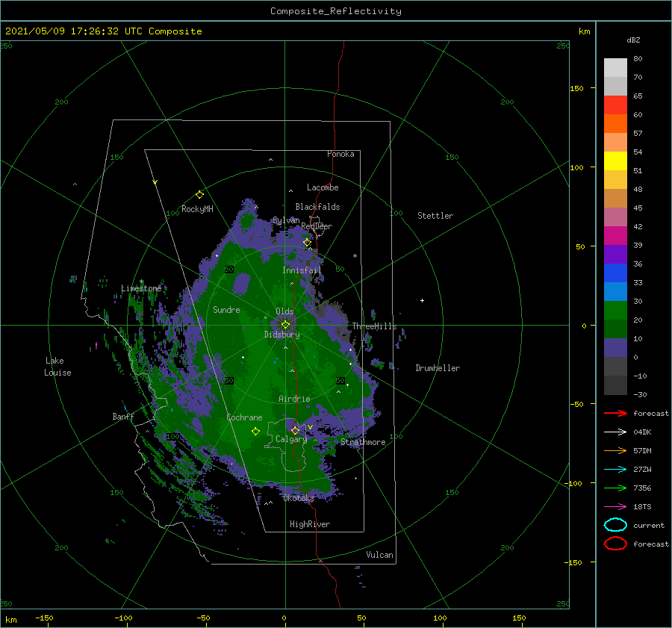
Task: Click the Stettler city label
Action: pos(435,216)
